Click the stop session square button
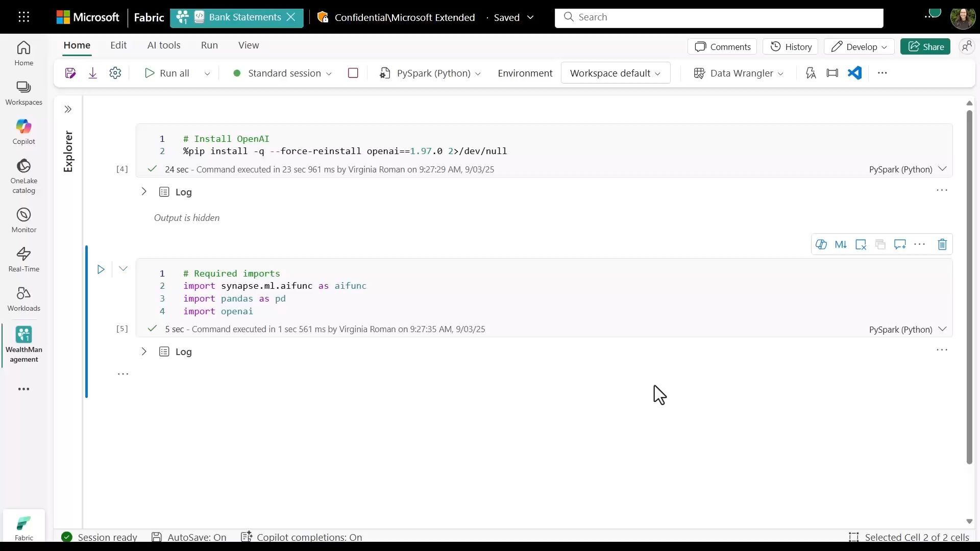980x551 pixels. (x=353, y=73)
